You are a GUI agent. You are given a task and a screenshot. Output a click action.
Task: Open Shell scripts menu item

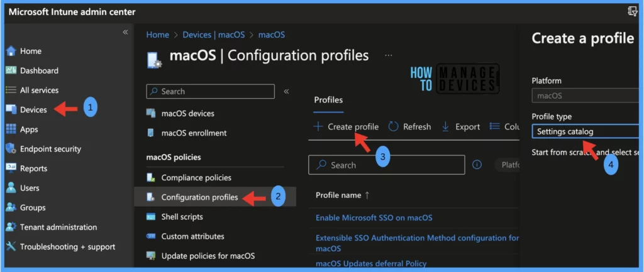click(x=182, y=217)
